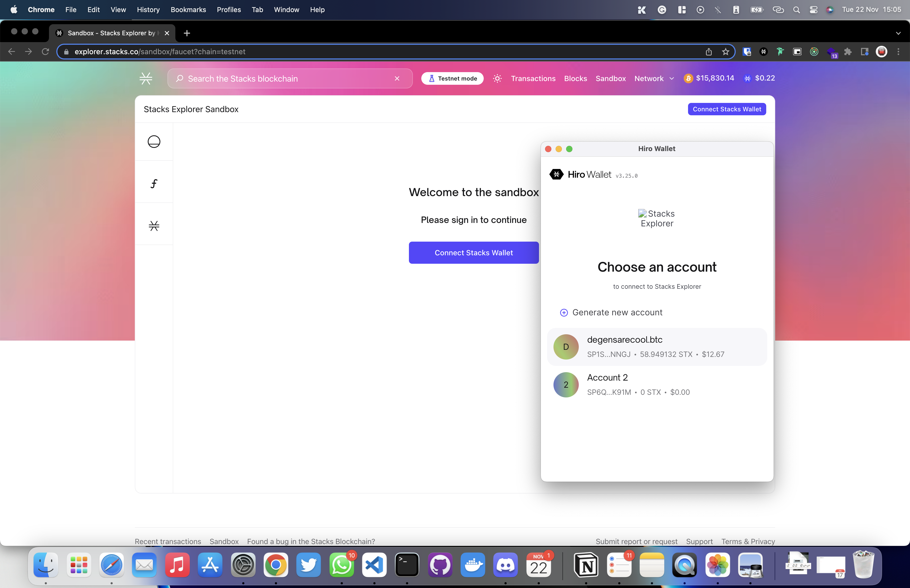Open the function call sidebar icon
The width and height of the screenshot is (910, 588).
coord(154,184)
